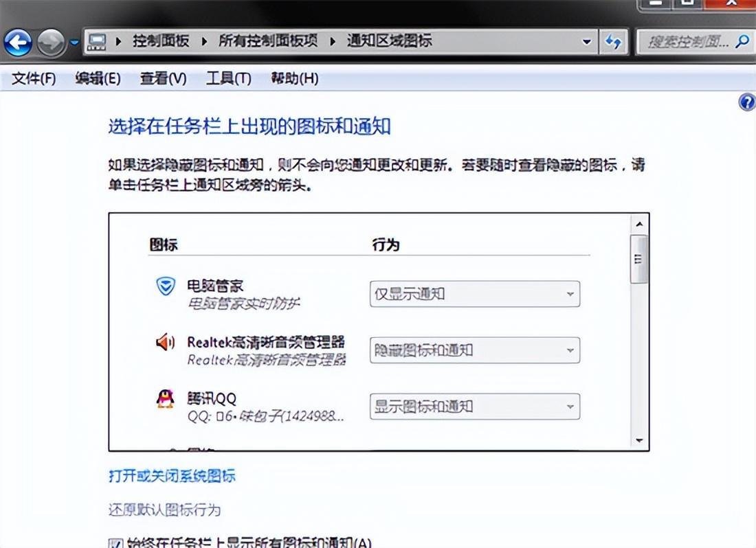Image resolution: width=756 pixels, height=548 pixels.
Task: Open the recent pages dropdown beside Forward
Action: (x=74, y=43)
